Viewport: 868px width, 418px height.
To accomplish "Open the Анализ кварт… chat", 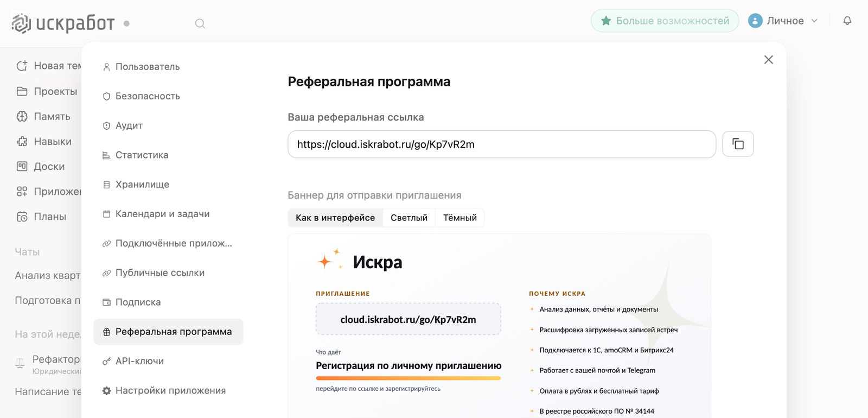I will point(48,275).
